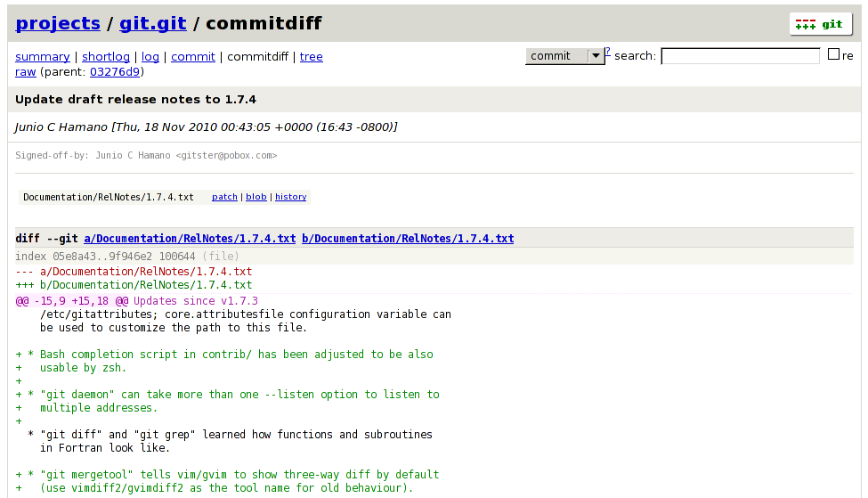Viewport: 868px width, 498px height.
Task: Focus the search text field
Action: [x=740, y=56]
